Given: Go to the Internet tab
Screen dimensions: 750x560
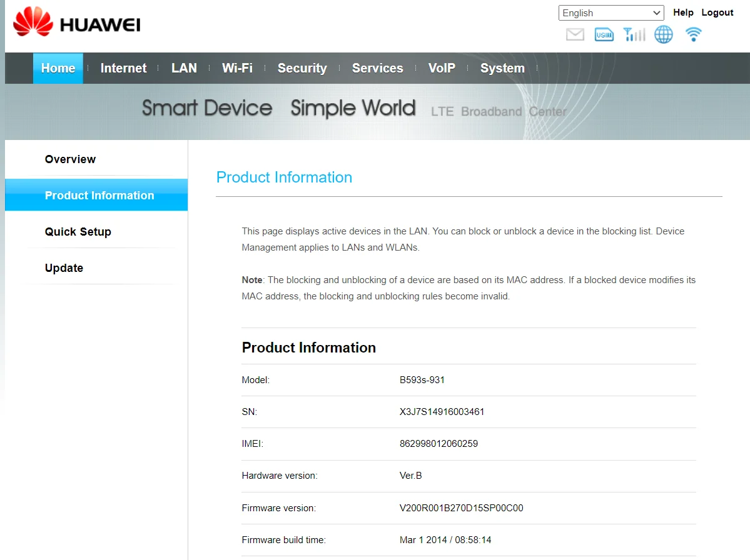Looking at the screenshot, I should 123,68.
